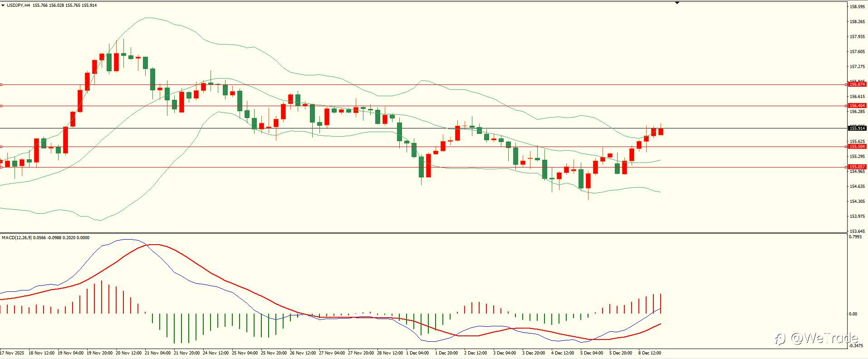Select the 156.404 red price tag

[x=857, y=106]
